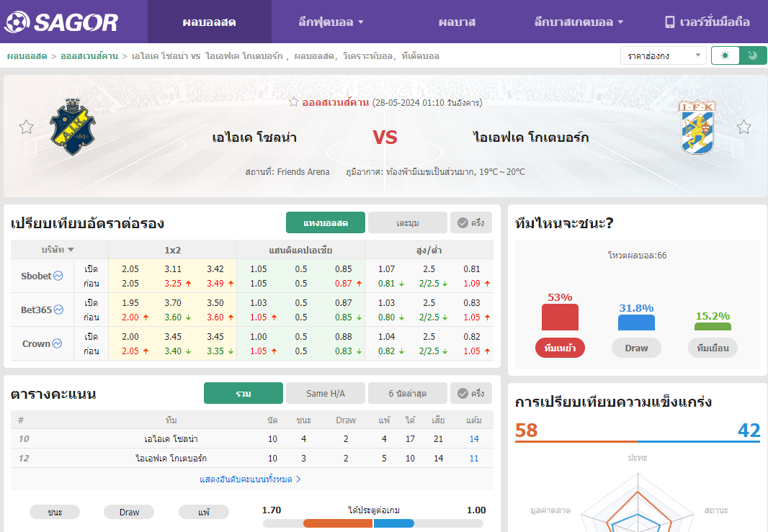Click Sbobet company name
This screenshot has height=532, width=768.
point(36,276)
